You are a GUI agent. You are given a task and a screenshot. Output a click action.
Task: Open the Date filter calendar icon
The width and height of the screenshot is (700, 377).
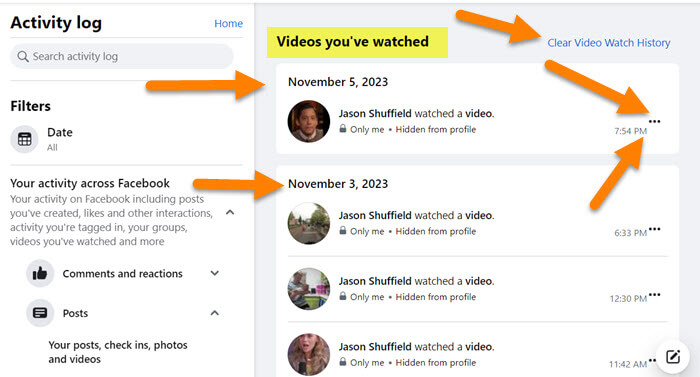25,139
